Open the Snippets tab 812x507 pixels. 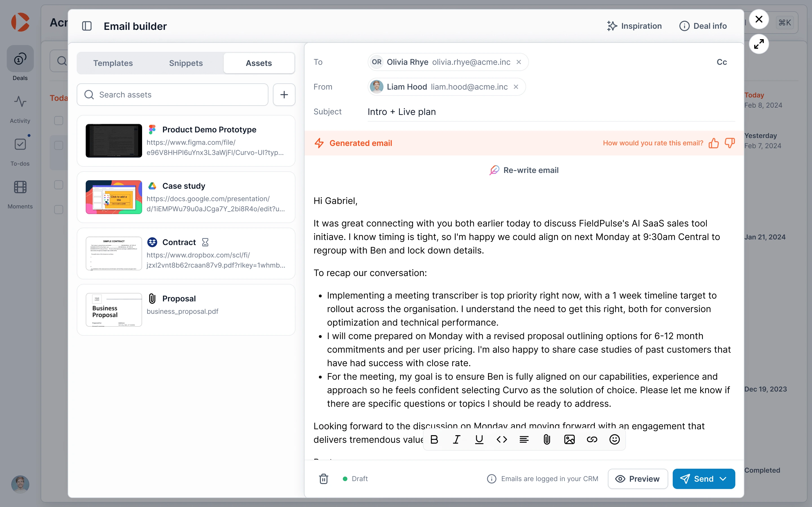coord(186,63)
